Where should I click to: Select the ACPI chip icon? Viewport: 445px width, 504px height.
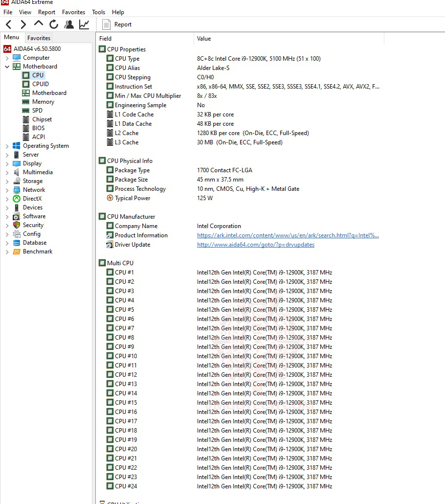26,137
